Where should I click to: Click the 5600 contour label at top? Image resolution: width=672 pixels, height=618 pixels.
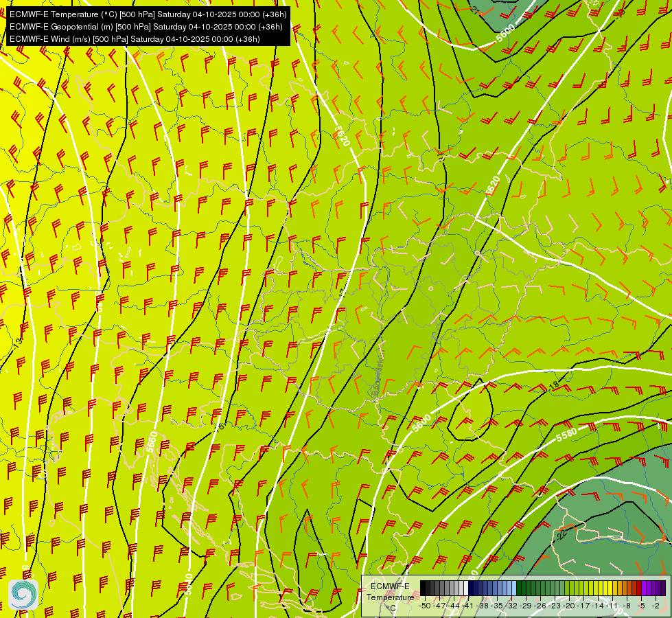pyautogui.click(x=505, y=33)
